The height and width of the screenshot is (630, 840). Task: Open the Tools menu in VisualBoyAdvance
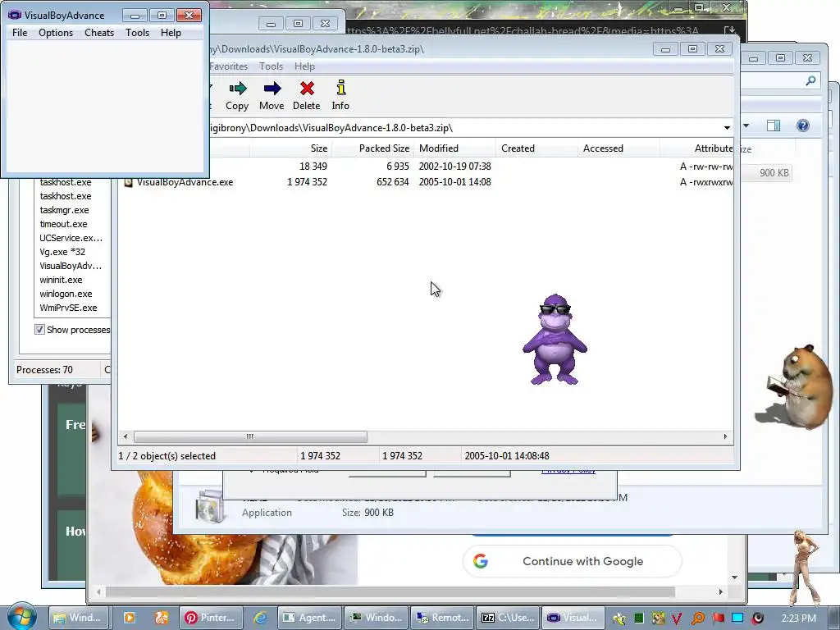[x=137, y=33]
